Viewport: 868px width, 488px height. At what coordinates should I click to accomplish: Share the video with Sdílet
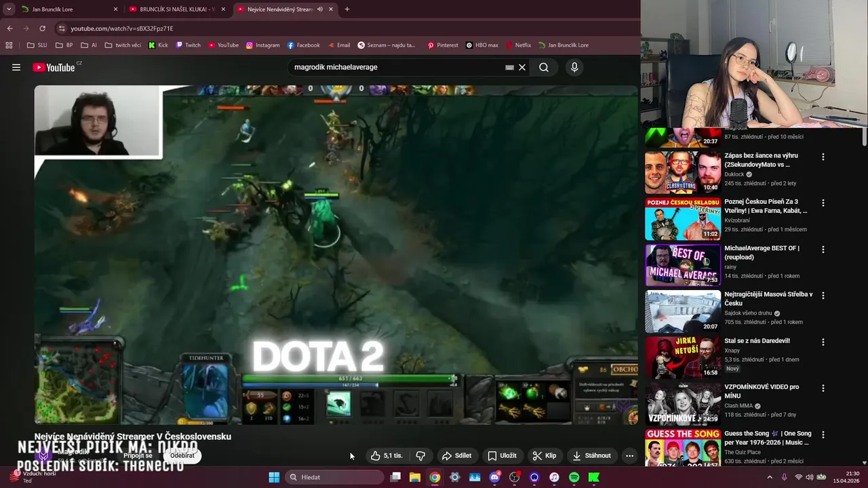pos(456,455)
